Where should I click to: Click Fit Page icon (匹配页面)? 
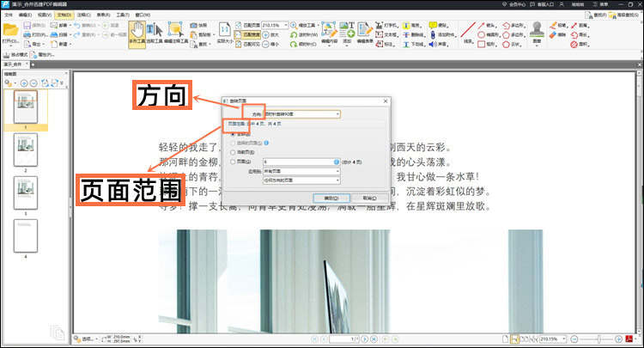239,26
